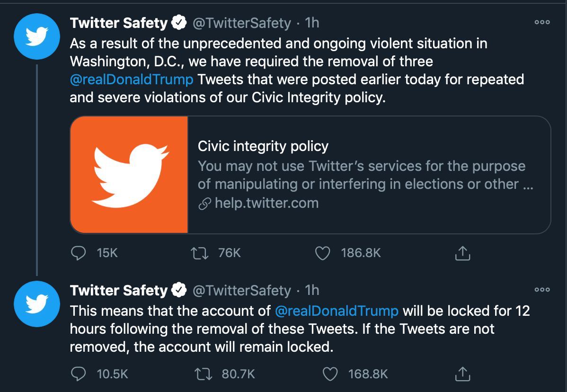The image size is (567, 392).
Task: Like the tweet with 168.8K likes
Action: coord(330,374)
